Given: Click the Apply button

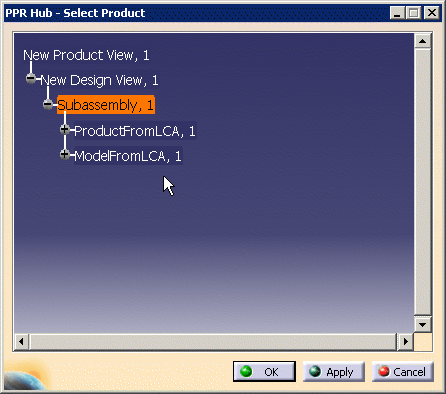Looking at the screenshot, I should point(334,371).
